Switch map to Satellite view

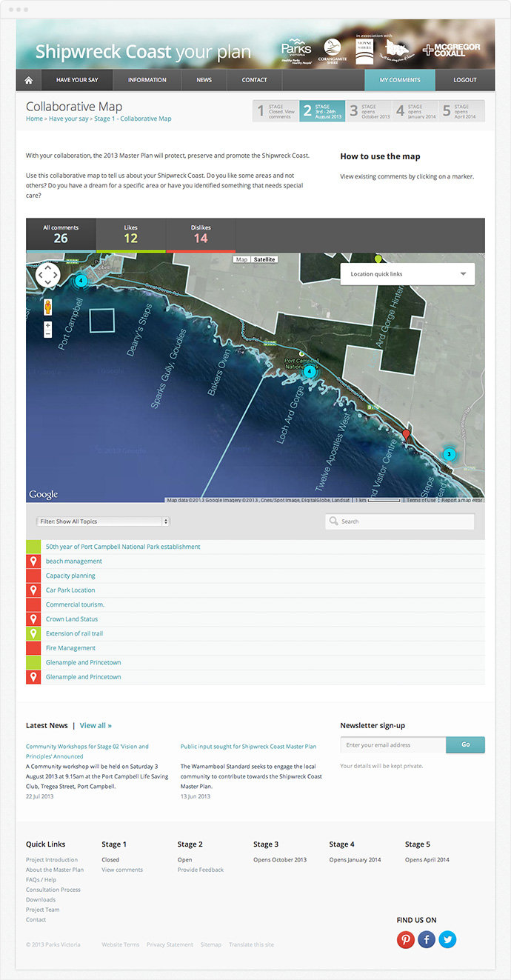264,260
